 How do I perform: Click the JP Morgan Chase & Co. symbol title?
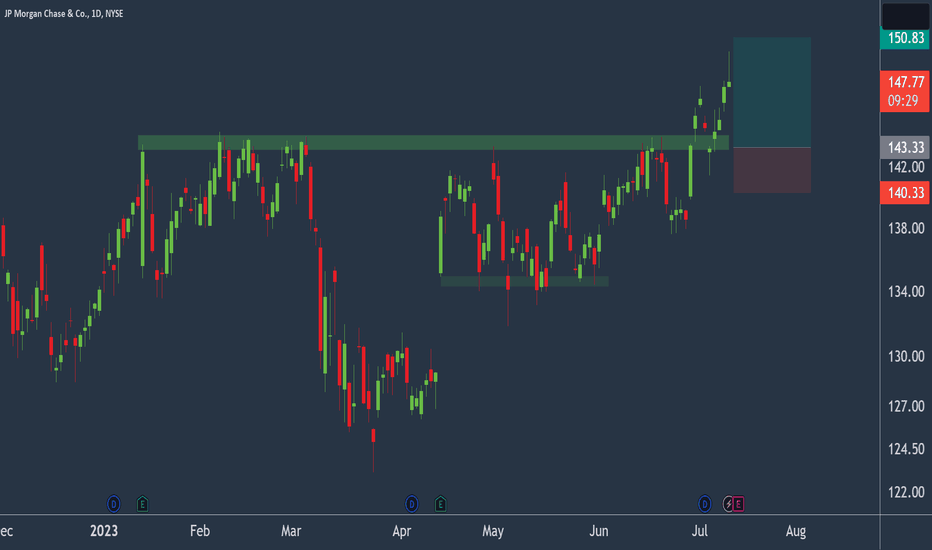[64, 13]
